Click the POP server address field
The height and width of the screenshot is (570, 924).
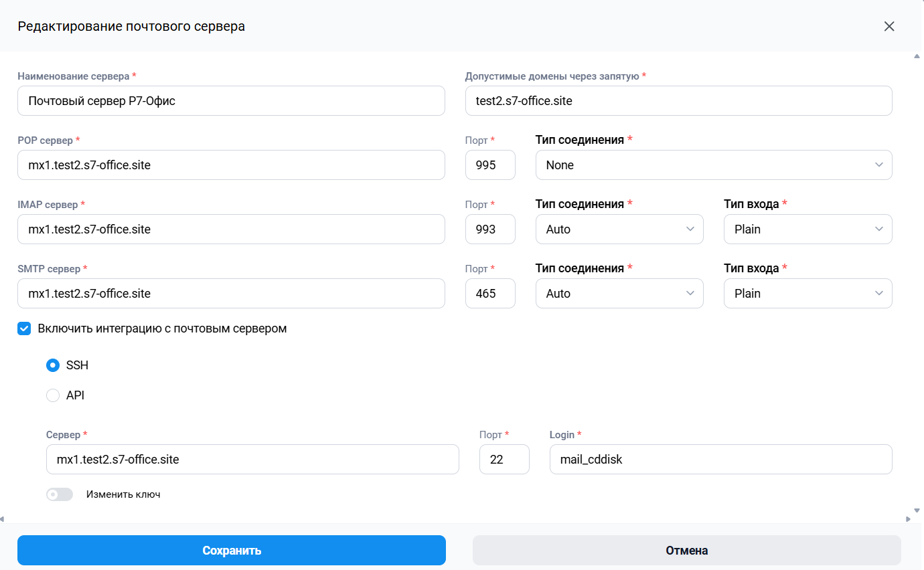click(x=231, y=165)
